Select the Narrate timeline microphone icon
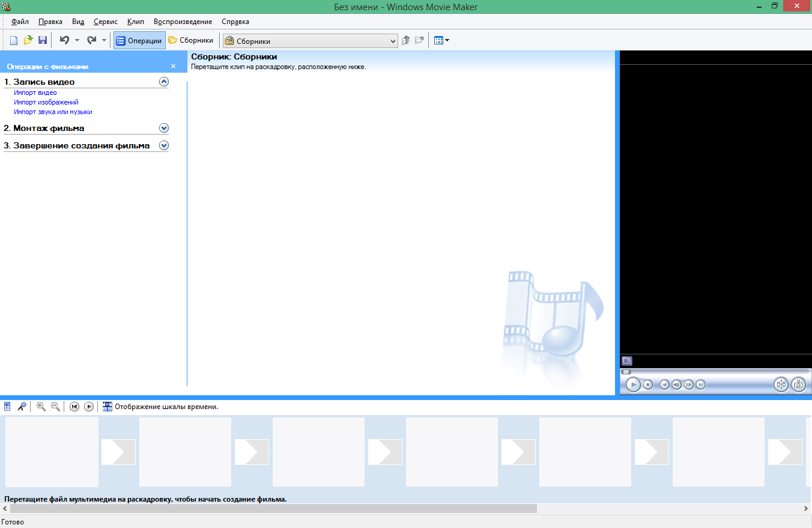Viewport: 812px width, 528px height. [x=22, y=407]
